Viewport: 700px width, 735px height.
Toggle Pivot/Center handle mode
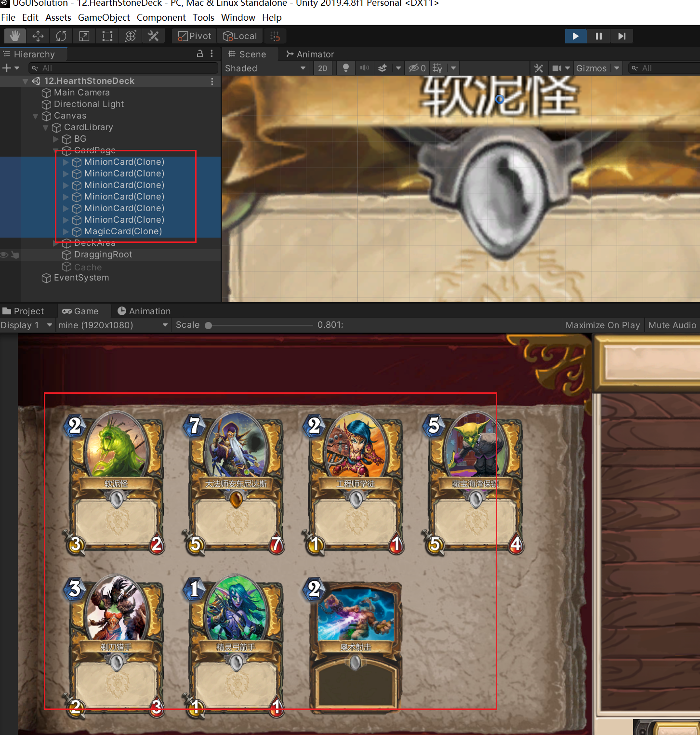click(194, 36)
